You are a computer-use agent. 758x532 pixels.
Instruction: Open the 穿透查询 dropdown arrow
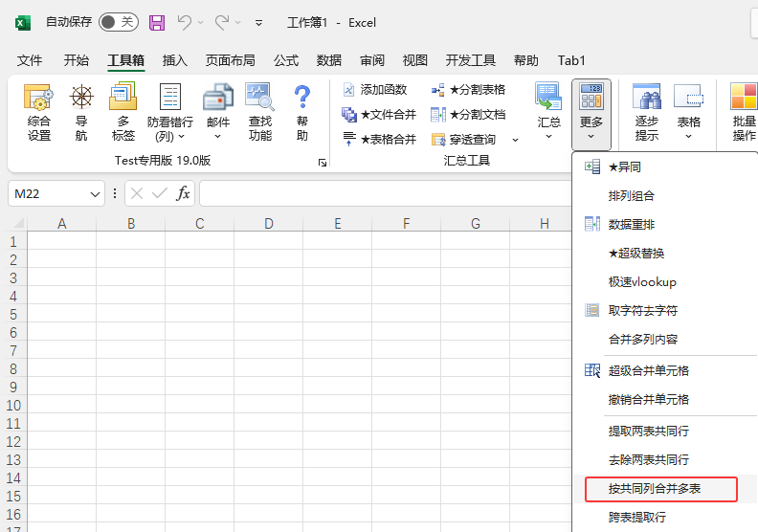click(515, 140)
